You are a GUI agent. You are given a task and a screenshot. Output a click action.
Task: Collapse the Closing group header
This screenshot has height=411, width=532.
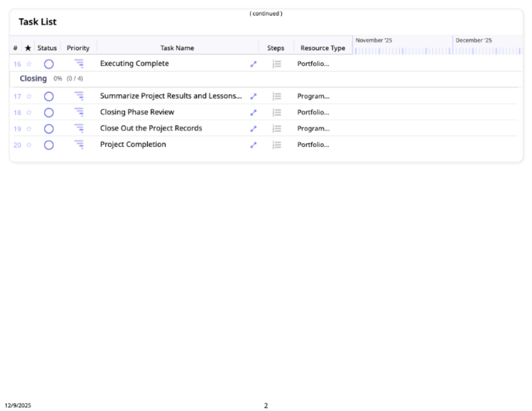pyautogui.click(x=33, y=78)
